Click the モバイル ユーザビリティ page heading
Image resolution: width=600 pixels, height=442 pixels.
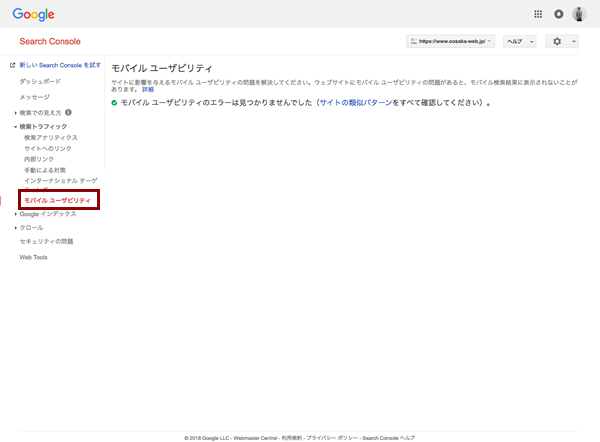[161, 69]
